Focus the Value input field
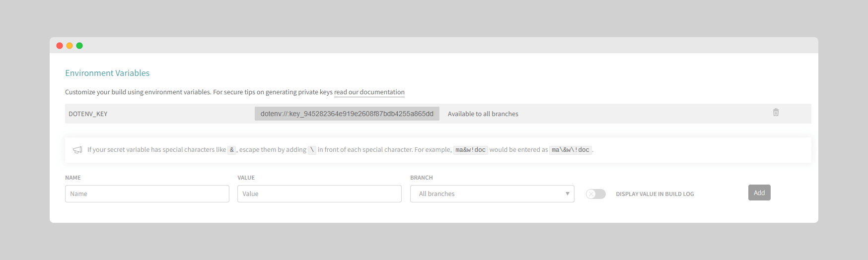Image resolution: width=868 pixels, height=260 pixels. coord(319,194)
